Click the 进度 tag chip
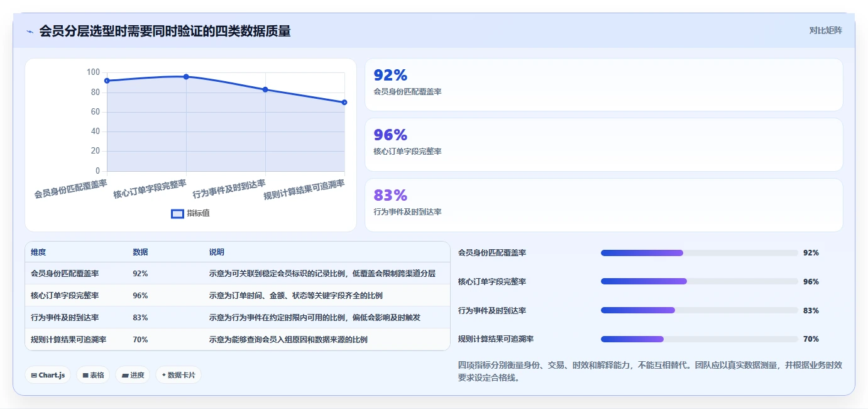Screen dimensions: 868x409 tap(133, 375)
